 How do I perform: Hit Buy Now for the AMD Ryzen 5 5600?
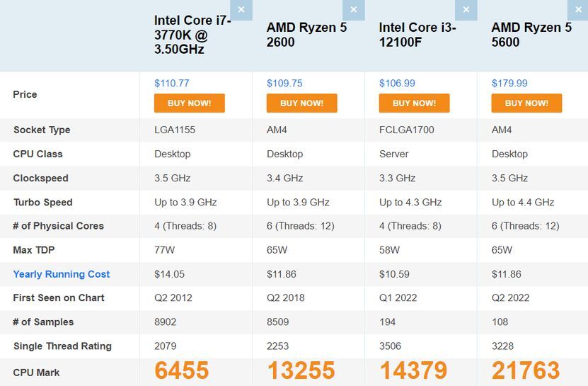pyautogui.click(x=526, y=103)
